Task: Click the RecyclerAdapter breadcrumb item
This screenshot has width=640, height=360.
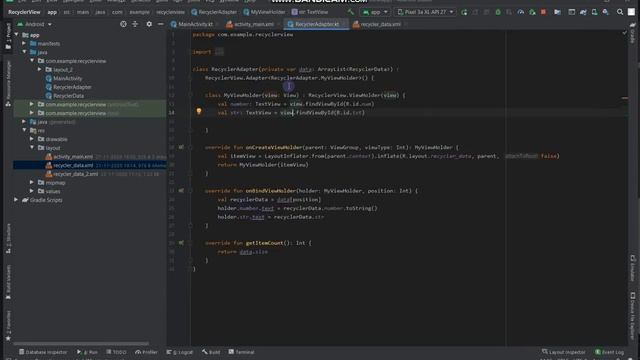Action: (x=214, y=12)
